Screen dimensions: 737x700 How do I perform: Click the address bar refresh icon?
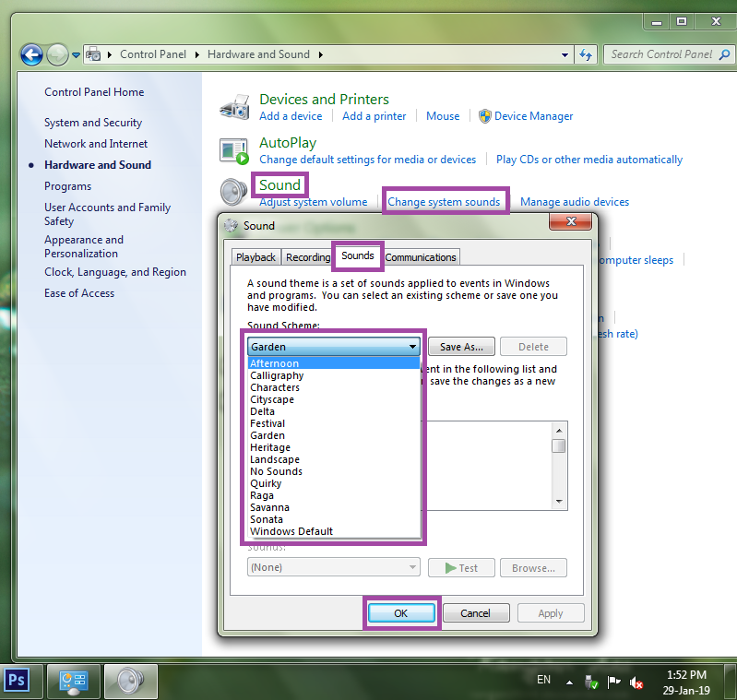(x=586, y=55)
